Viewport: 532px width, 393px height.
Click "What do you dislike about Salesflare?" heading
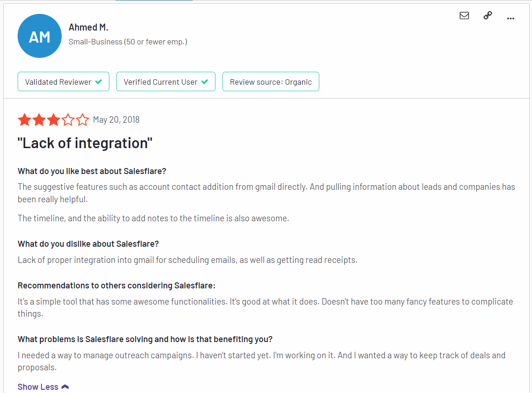[88, 244]
